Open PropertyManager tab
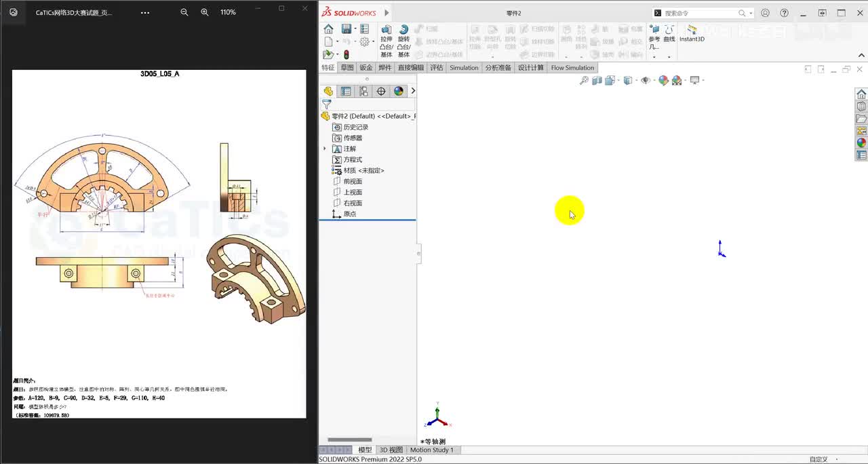The image size is (868, 464). pos(346,91)
